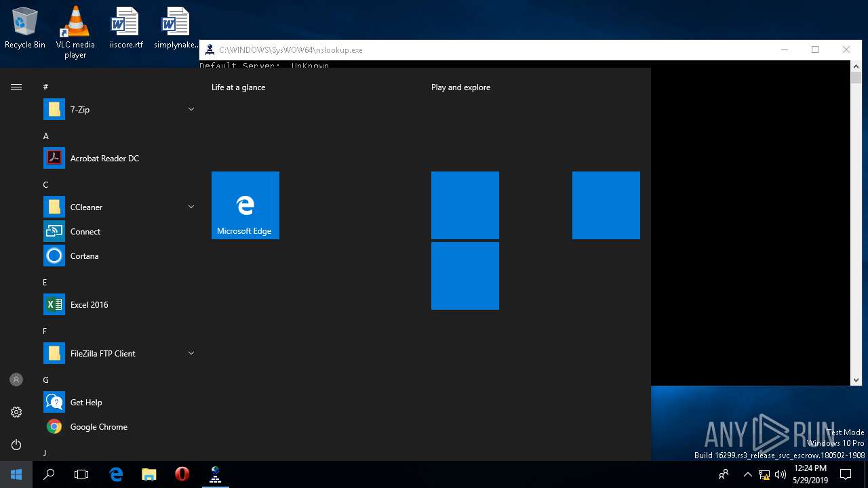Click the 'Life at a glance' group title
The image size is (868, 488).
239,87
